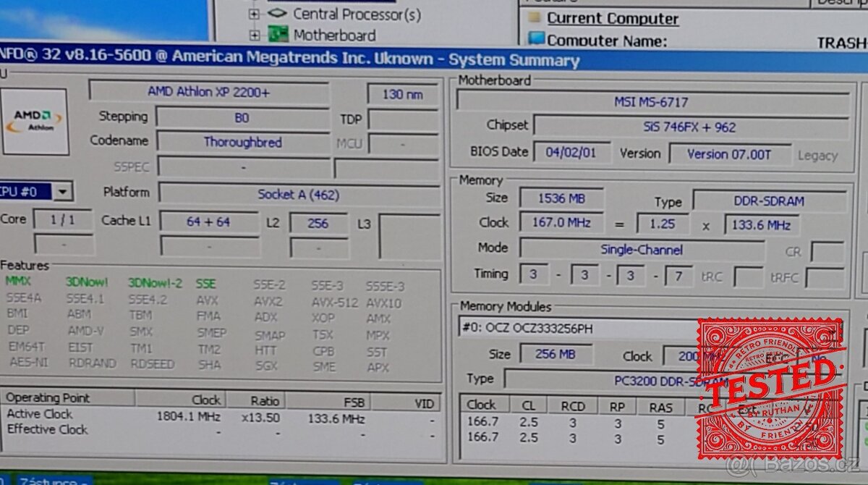The height and width of the screenshot is (485, 868).
Task: Click the RAS column header
Action: tap(660, 407)
